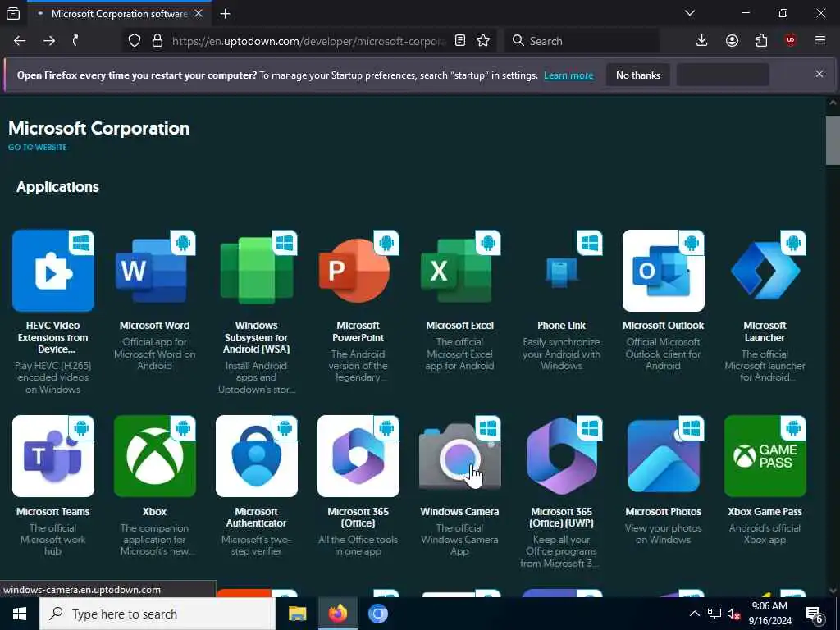Viewport: 840px width, 630px height.
Task: Open the Microsoft Launcher app icon
Action: click(x=765, y=271)
